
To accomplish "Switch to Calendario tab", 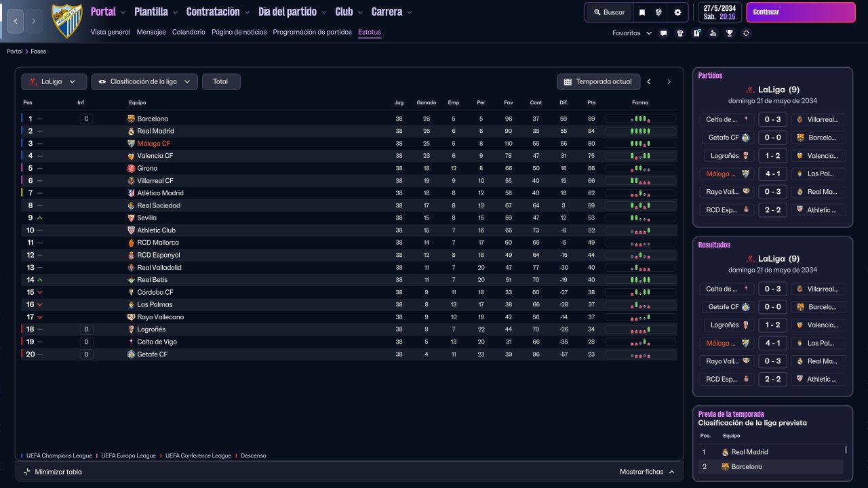I will click(x=189, y=32).
